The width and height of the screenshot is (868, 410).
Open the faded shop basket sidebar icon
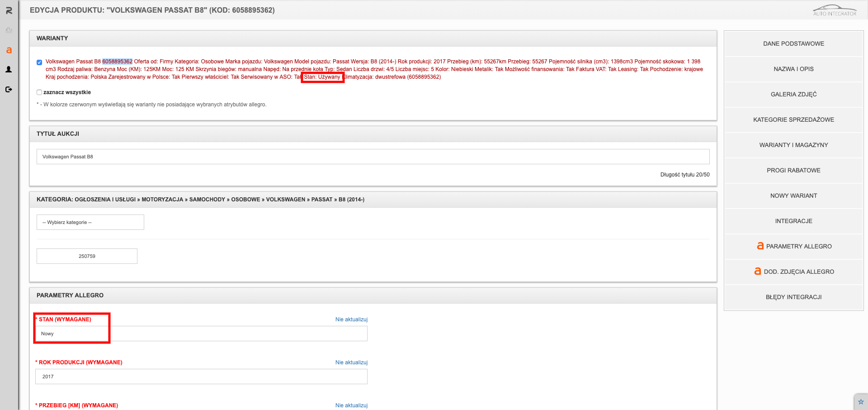point(9,30)
